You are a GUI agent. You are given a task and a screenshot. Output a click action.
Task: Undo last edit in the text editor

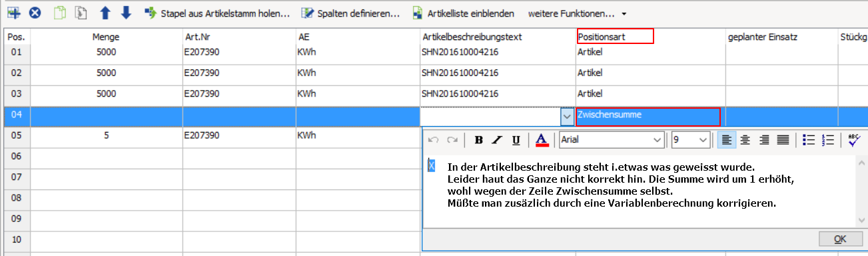434,140
